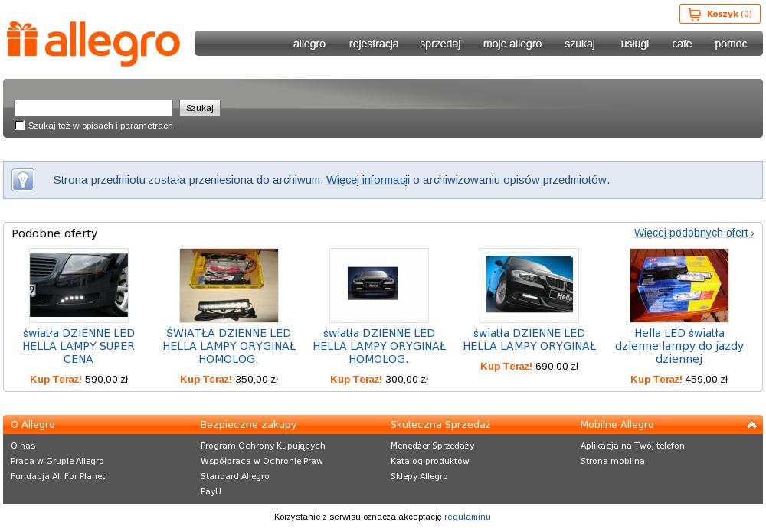The width and height of the screenshot is (766, 532).
Task: Open the szukaj menu item
Action: point(580,44)
